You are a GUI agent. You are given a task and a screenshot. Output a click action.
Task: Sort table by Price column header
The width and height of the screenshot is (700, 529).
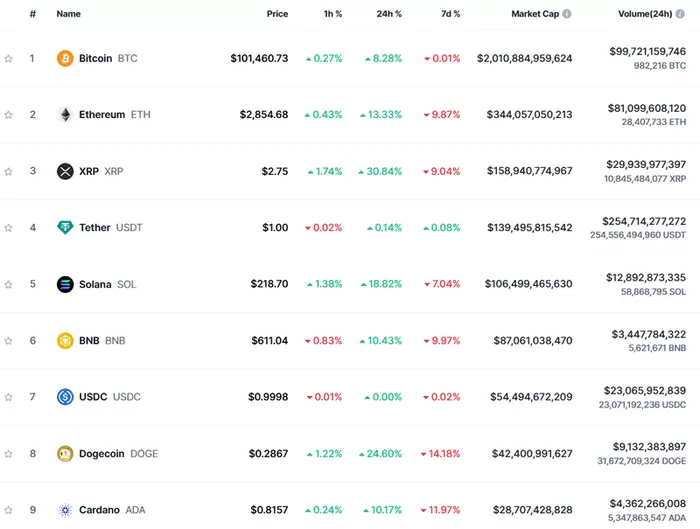[277, 14]
